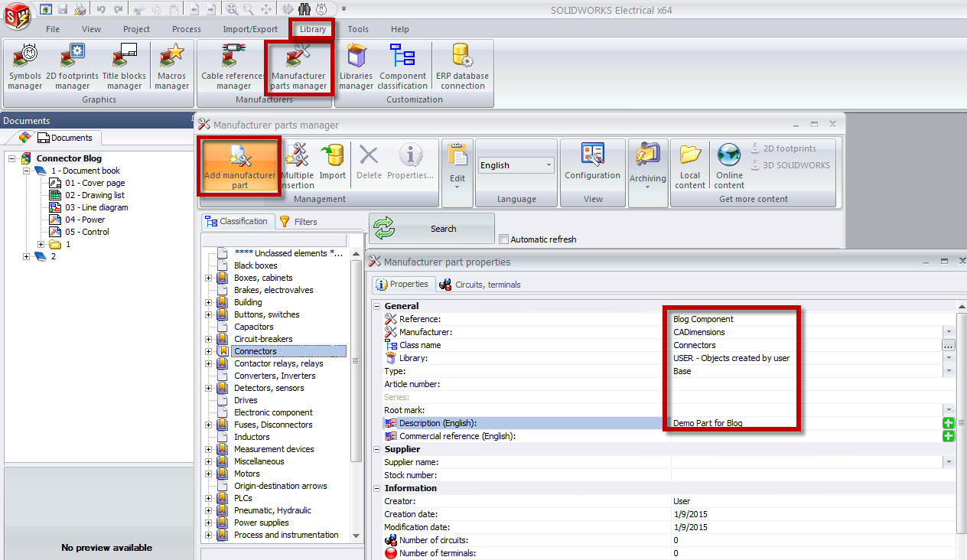
Task: Click the Add manufacturer part button
Action: [x=240, y=166]
